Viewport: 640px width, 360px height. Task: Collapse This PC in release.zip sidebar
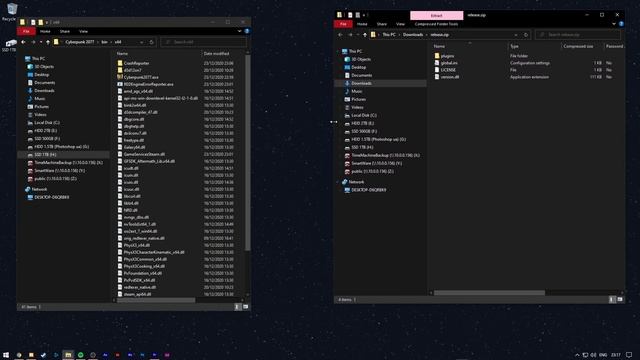338,51
